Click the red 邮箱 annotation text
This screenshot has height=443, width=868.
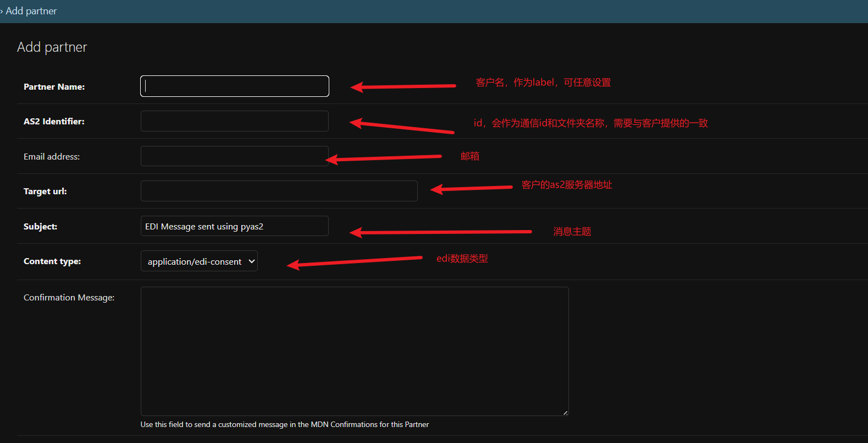(x=470, y=156)
